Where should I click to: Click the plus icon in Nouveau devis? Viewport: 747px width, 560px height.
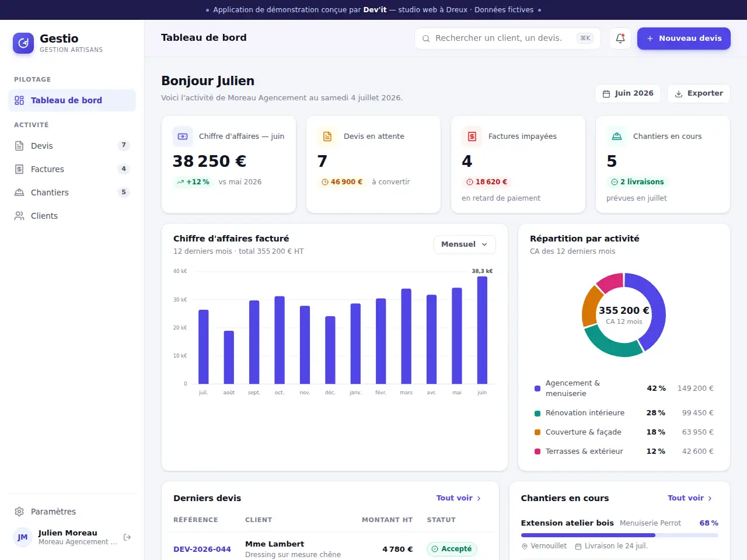pos(650,38)
